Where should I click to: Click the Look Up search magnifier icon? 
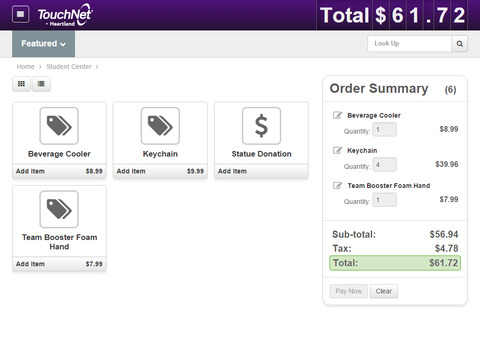[459, 44]
